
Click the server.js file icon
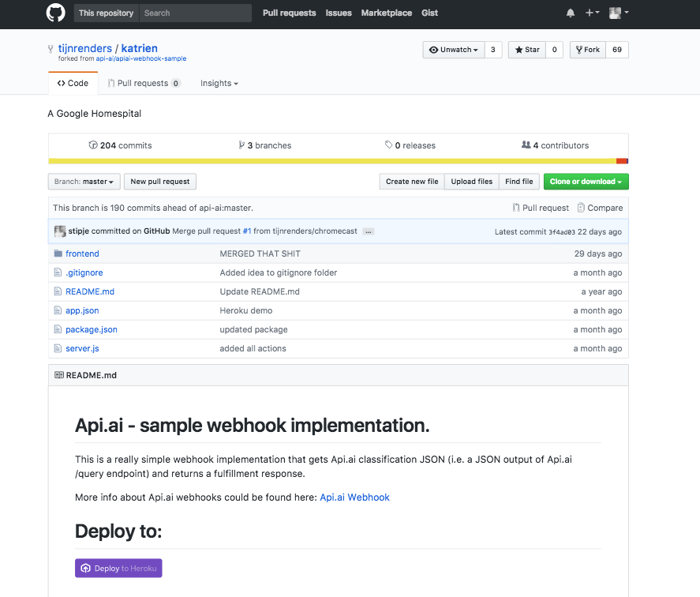[x=58, y=348]
